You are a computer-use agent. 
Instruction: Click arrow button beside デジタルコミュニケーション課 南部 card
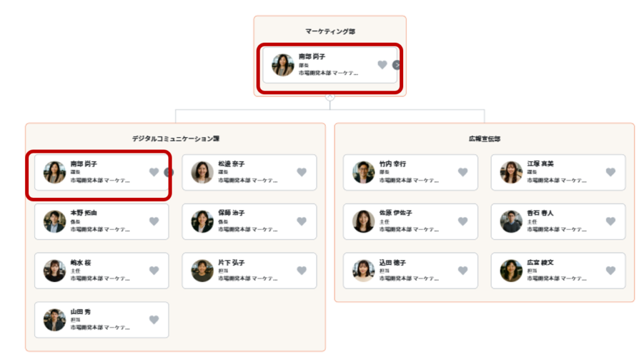pyautogui.click(x=168, y=172)
